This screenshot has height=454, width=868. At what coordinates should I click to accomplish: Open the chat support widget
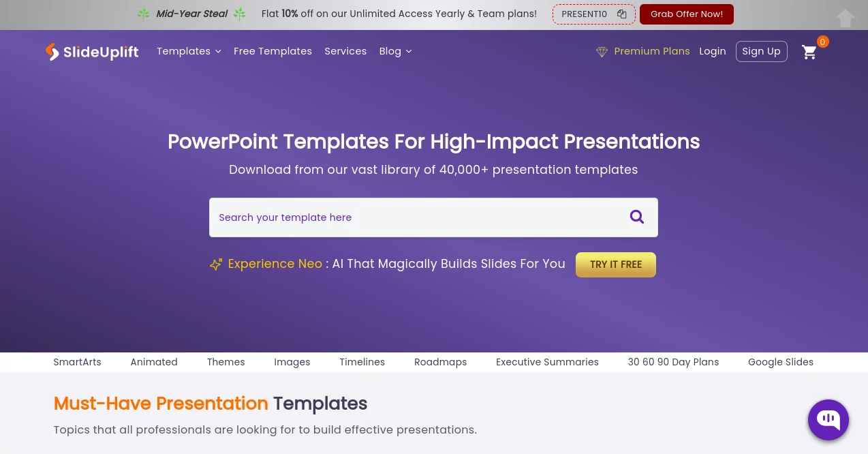[828, 420]
